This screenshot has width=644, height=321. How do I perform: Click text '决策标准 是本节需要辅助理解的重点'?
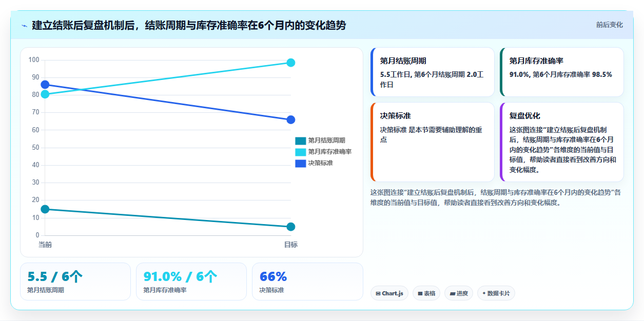(431, 135)
